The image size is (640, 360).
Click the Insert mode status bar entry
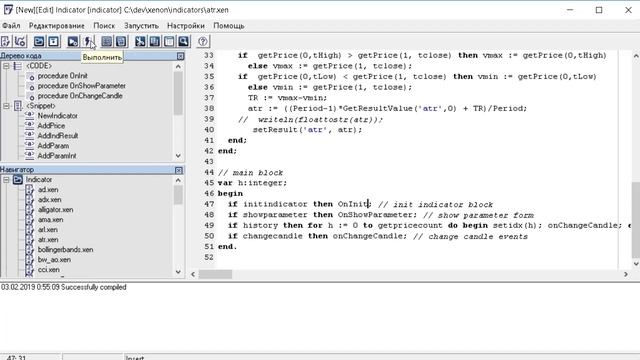click(x=135, y=358)
